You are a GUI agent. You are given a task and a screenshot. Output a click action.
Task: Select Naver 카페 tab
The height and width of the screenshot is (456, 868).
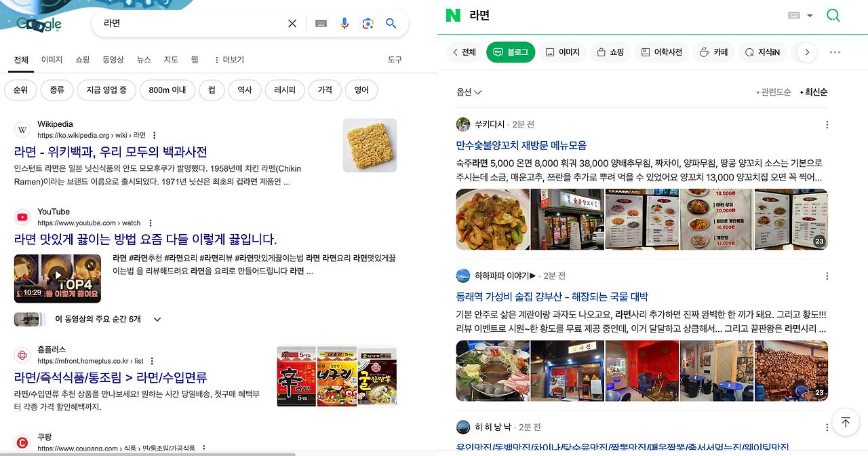pyautogui.click(x=713, y=52)
